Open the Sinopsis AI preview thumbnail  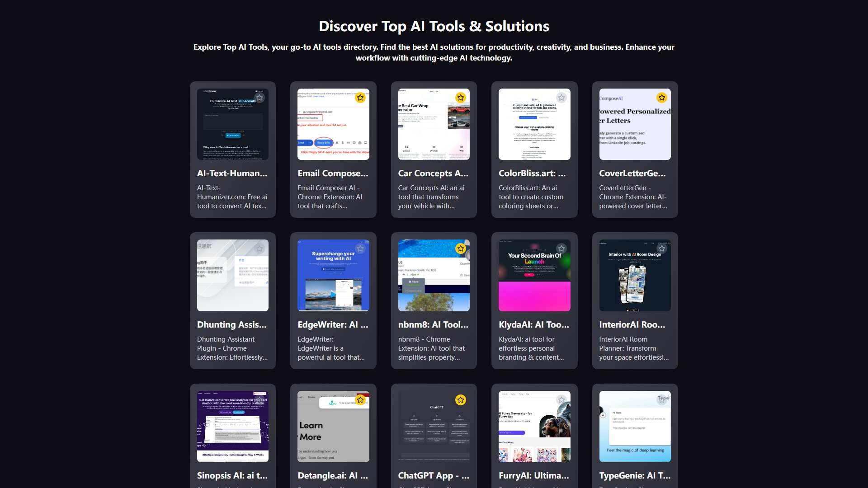pos(232,429)
